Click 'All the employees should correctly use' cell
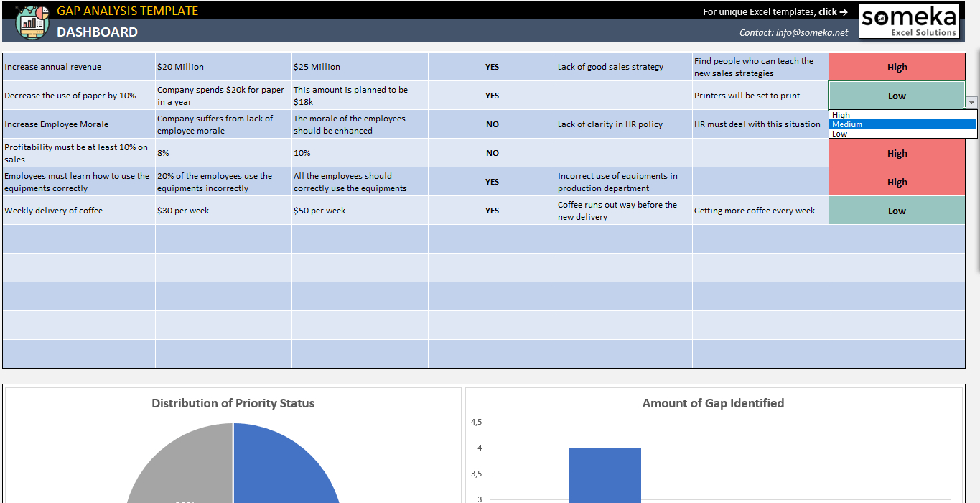This screenshot has height=503, width=980. click(360, 182)
